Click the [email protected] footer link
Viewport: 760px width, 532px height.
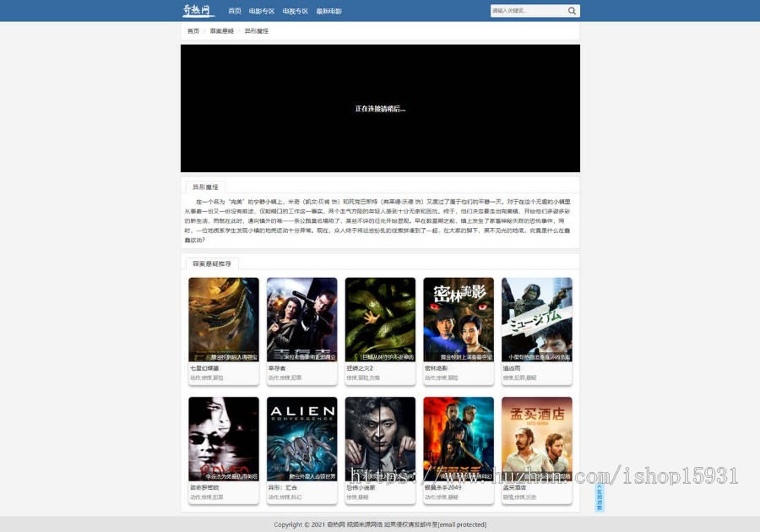[x=463, y=524]
